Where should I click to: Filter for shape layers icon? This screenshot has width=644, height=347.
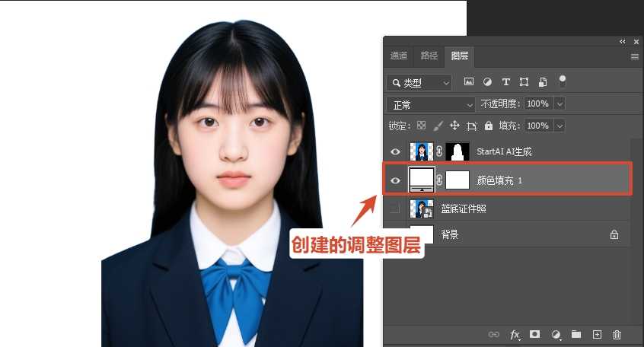(x=524, y=81)
